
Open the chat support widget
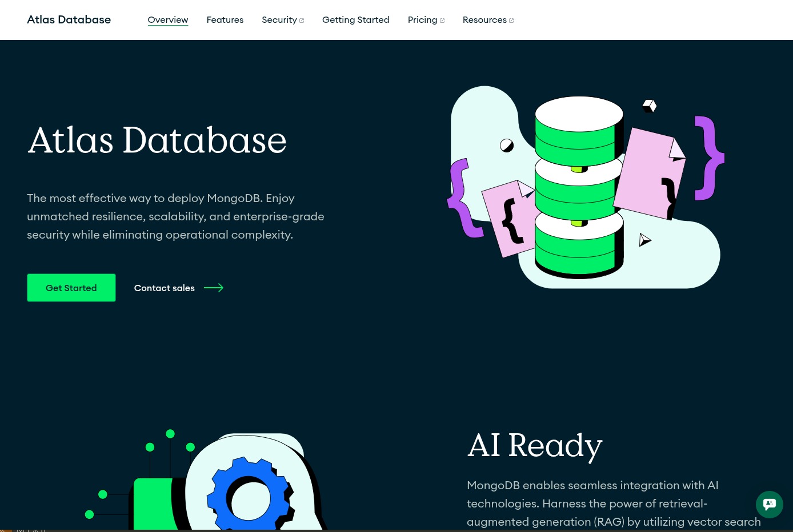769,504
